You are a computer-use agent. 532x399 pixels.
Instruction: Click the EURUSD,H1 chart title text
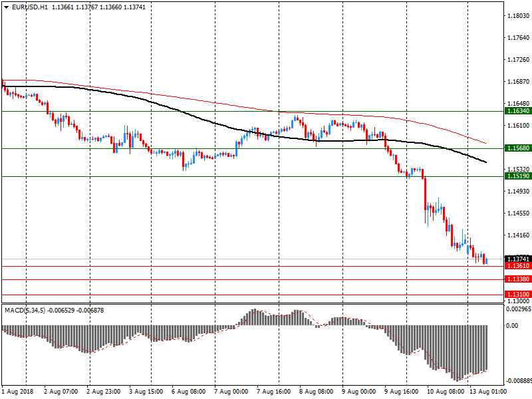click(x=30, y=7)
